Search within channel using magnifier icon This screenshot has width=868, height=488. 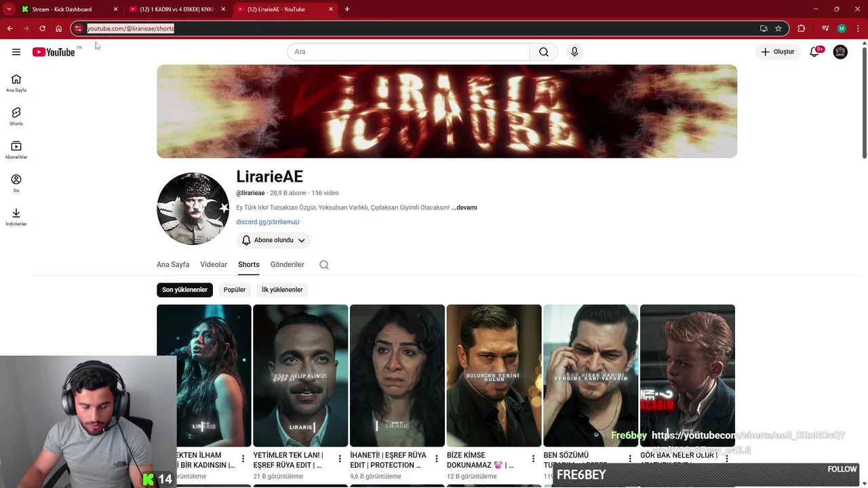[324, 265]
